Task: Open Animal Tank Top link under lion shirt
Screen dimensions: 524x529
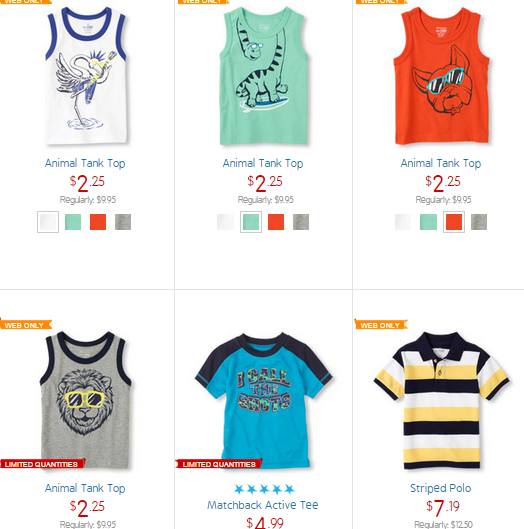Action: (x=85, y=488)
